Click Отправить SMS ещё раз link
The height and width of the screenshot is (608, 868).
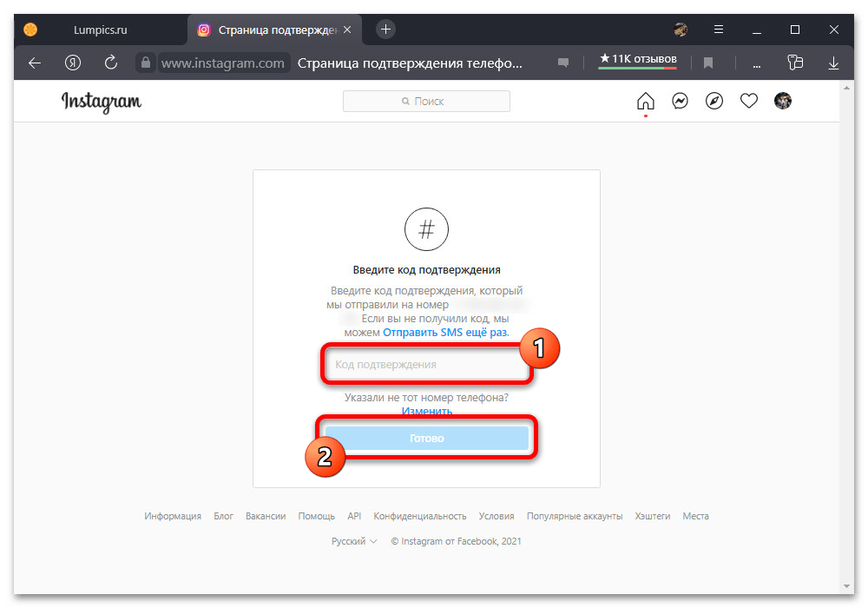coord(445,333)
